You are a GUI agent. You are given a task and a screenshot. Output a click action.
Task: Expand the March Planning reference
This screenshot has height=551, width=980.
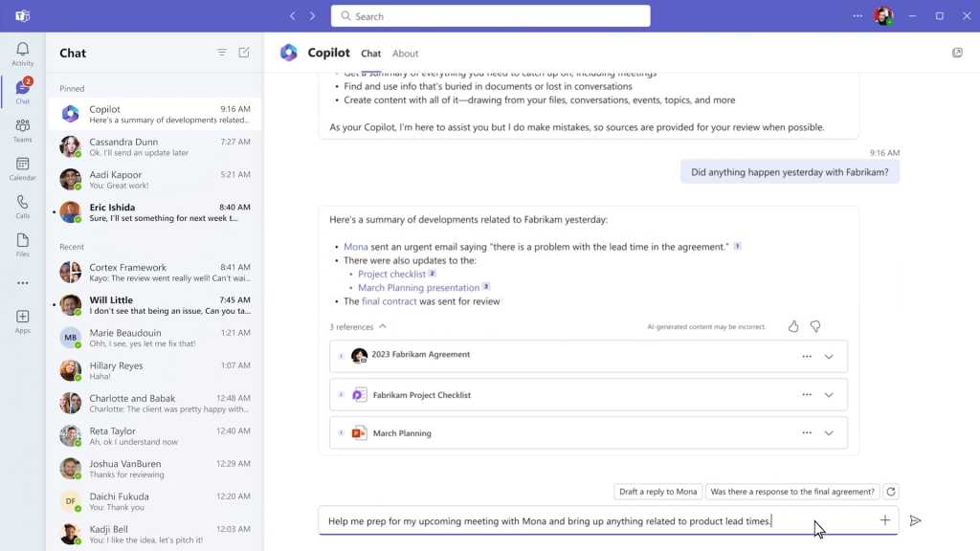point(829,433)
